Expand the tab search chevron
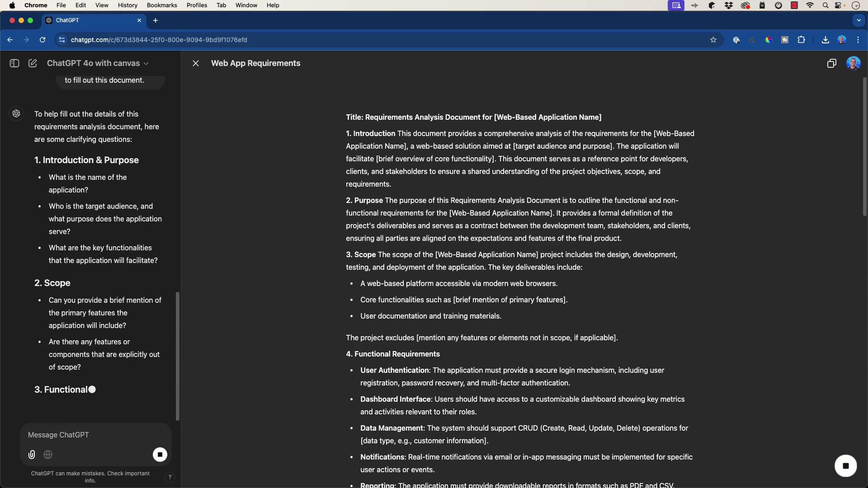This screenshot has height=488, width=868. point(859,20)
